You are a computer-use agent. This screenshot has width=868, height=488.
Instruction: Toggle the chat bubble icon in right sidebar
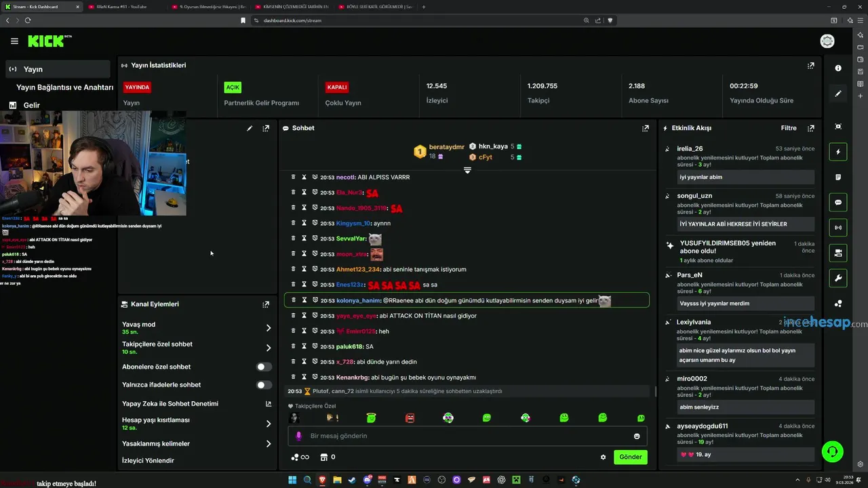[838, 202]
